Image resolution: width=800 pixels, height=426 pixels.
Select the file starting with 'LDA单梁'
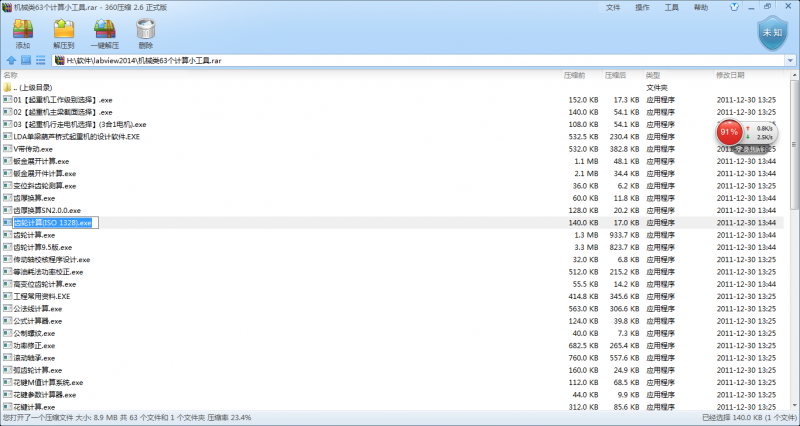[77, 137]
